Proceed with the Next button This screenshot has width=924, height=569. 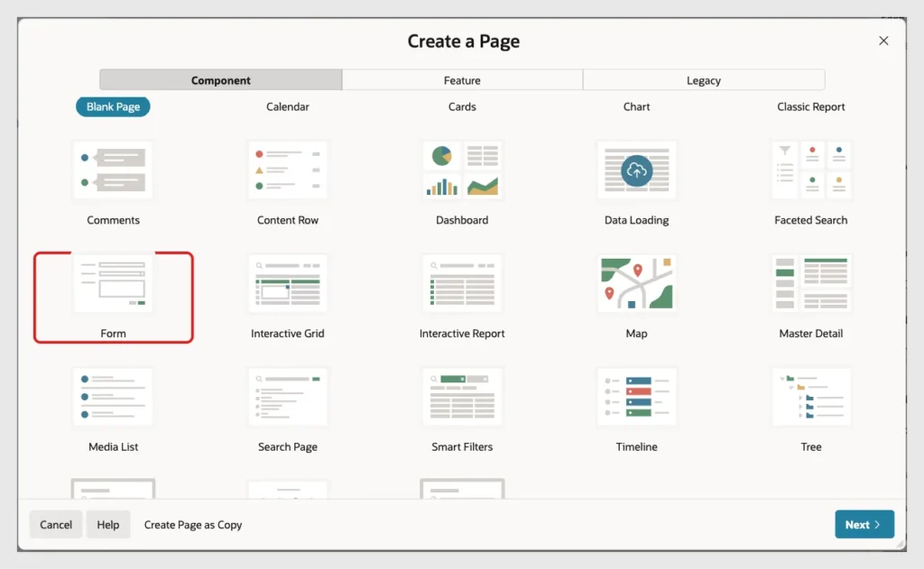(864, 524)
